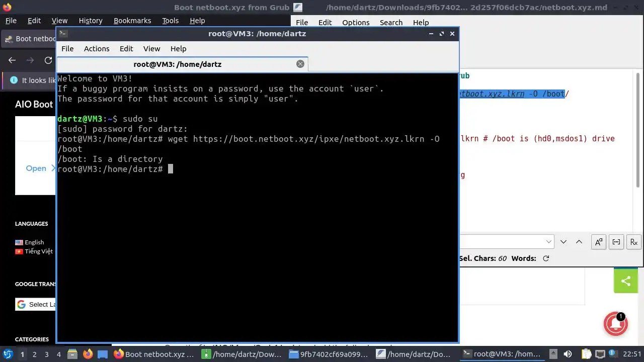Open Firefox File menu

point(11,21)
